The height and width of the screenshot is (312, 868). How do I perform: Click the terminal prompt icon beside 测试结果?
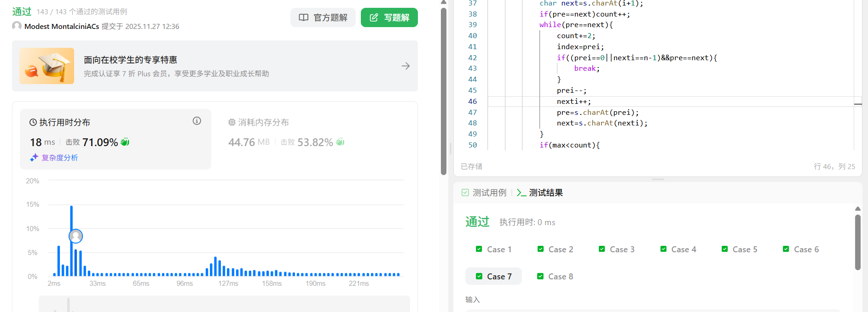click(521, 193)
